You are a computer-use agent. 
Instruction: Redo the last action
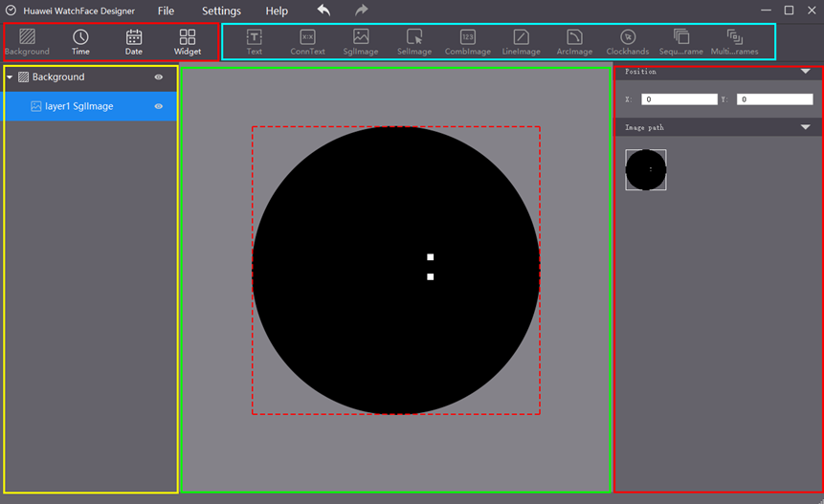[362, 10]
